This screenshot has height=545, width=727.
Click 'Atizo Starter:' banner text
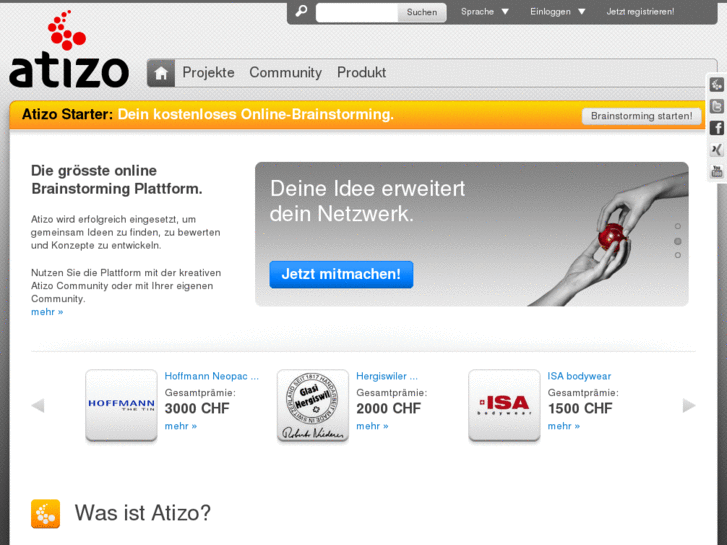coord(68,114)
